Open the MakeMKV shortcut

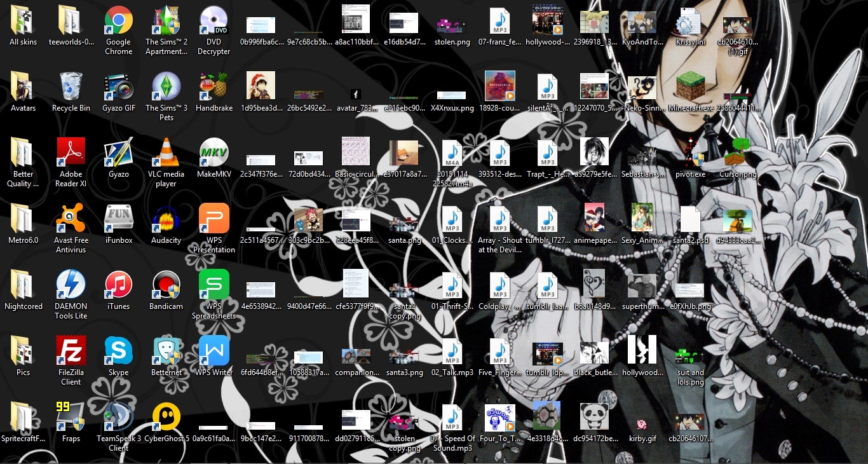click(214, 153)
